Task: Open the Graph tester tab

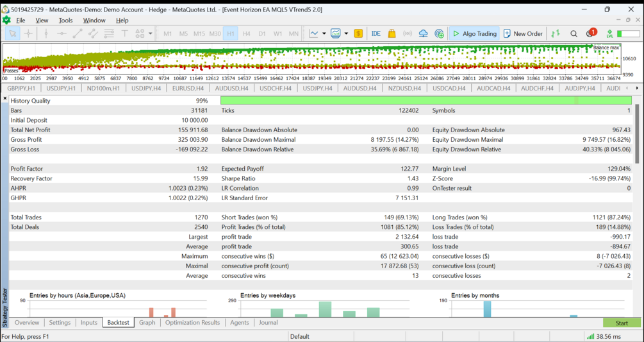Action: coord(147,323)
